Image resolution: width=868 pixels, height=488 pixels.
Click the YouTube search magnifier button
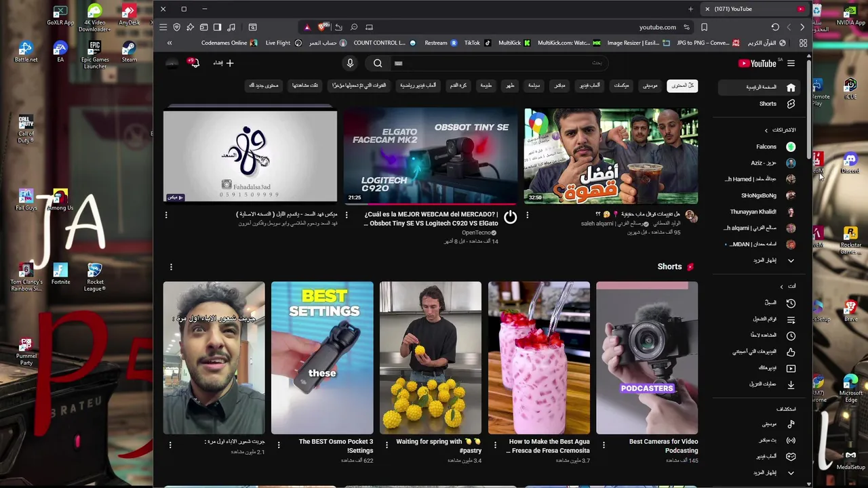tap(378, 63)
